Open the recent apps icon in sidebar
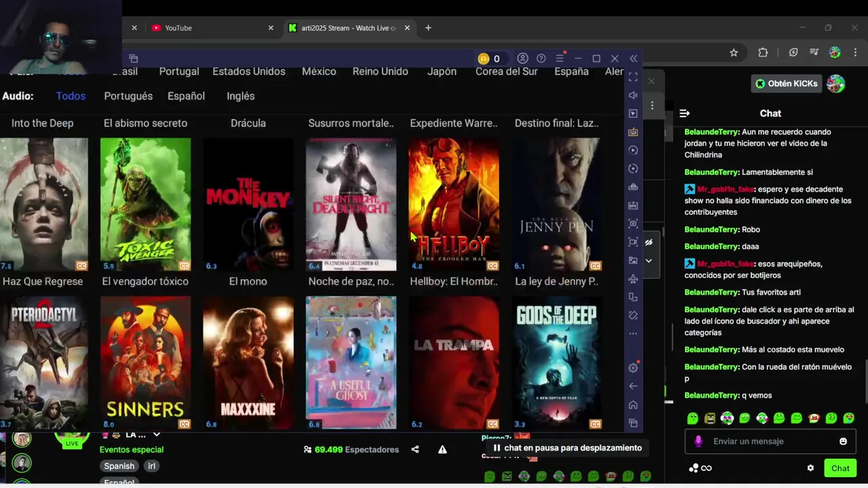The height and width of the screenshot is (488, 868). (x=633, y=423)
